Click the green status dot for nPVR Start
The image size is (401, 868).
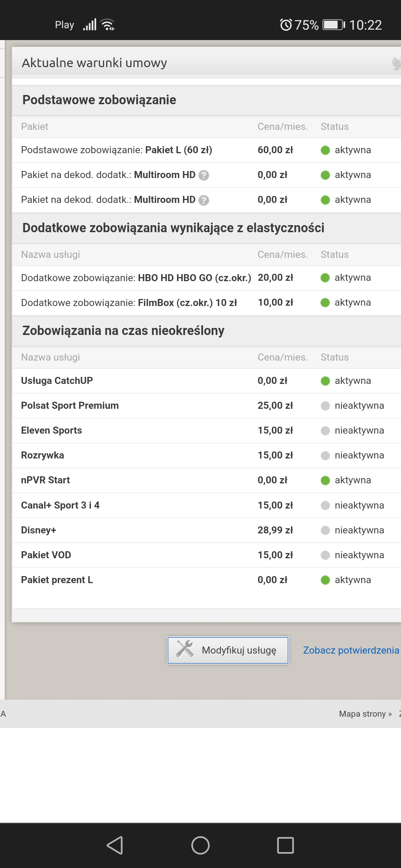(x=325, y=480)
